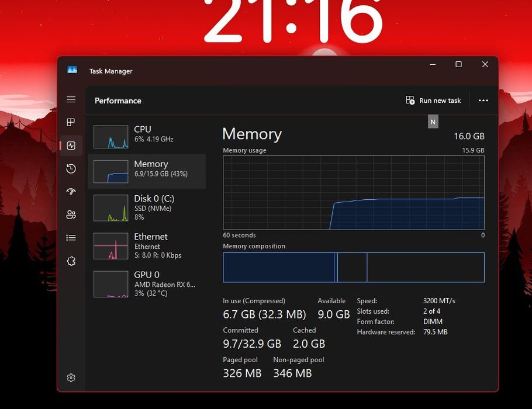Select Disk 0 (C:) performance item

click(x=147, y=207)
